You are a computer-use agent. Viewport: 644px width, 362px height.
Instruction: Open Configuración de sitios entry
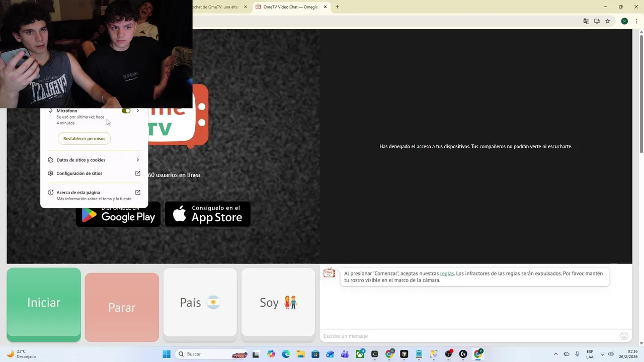click(94, 173)
